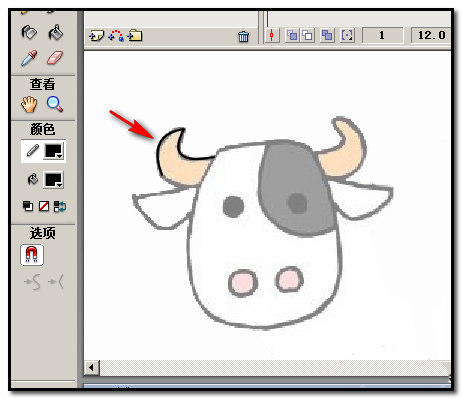Select the Zoom magnifier tool

55,104
